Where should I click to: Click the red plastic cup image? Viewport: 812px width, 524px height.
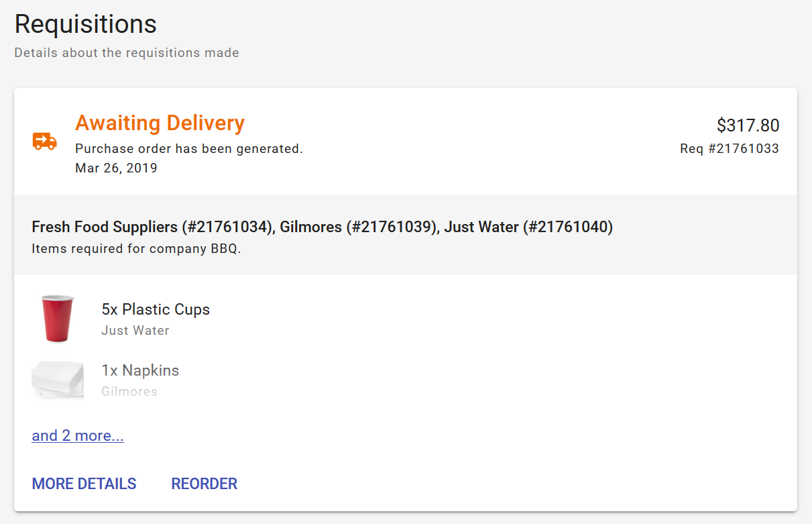tap(57, 318)
